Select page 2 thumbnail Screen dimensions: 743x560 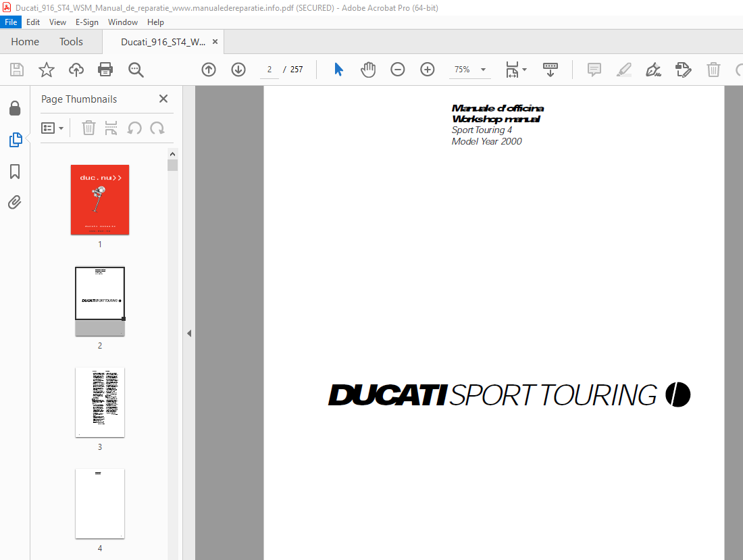tap(100, 301)
